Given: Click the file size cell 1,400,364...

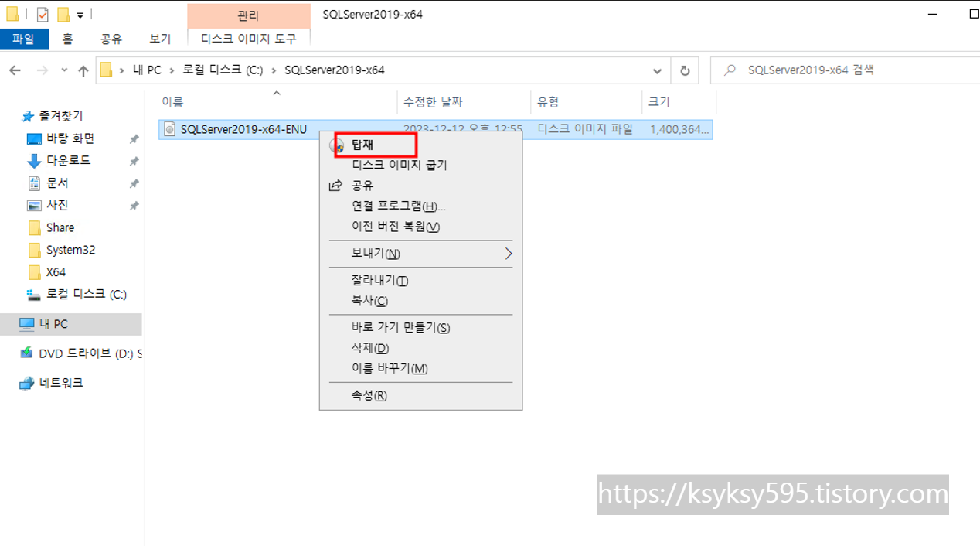Looking at the screenshot, I should point(679,129).
